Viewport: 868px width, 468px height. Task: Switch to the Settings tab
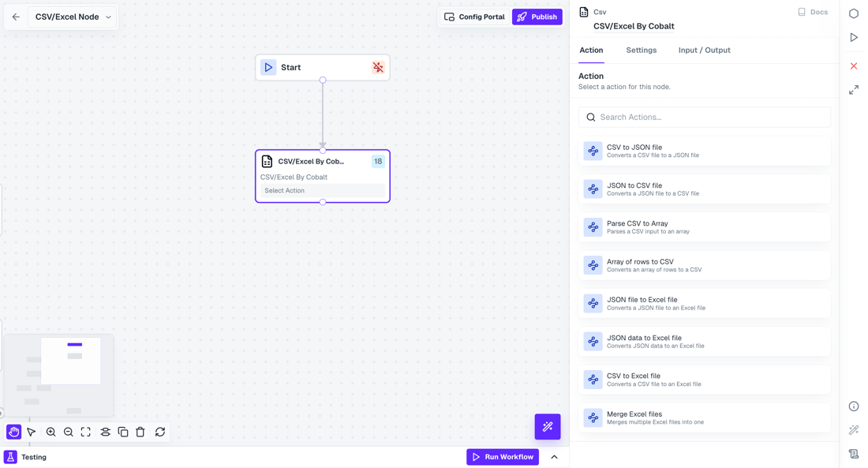tap(641, 51)
